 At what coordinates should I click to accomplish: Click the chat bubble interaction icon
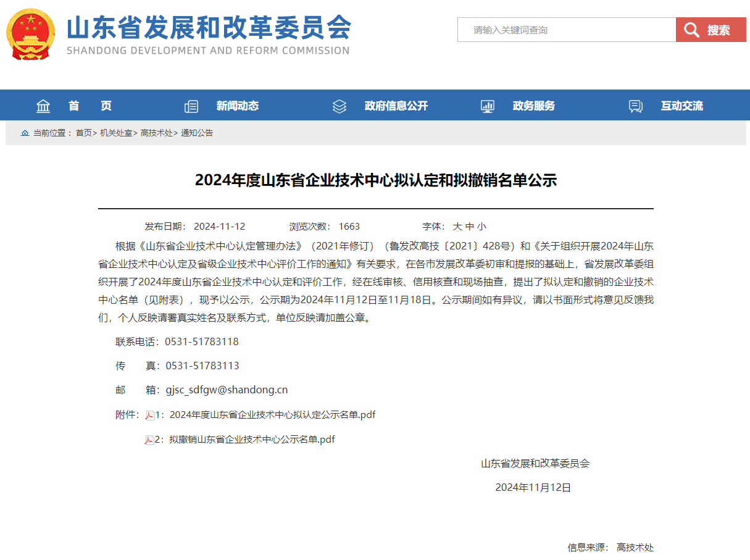pos(636,106)
